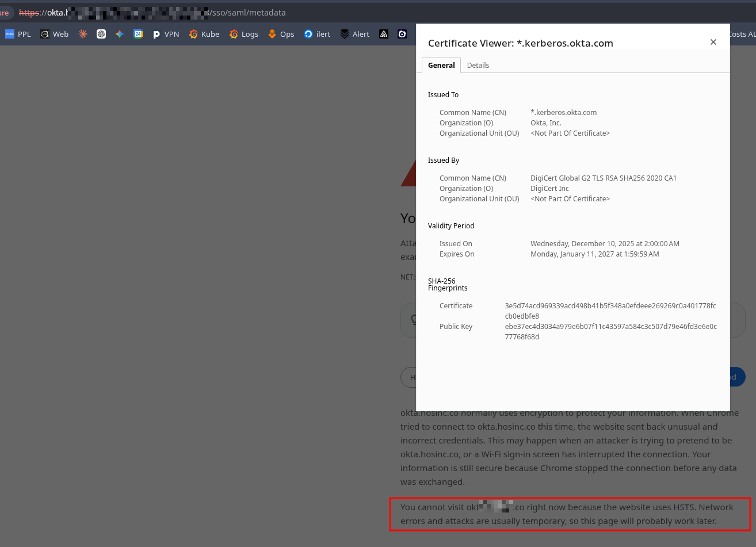This screenshot has width=756, height=547.
Task: Open the Ops bookmark
Action: (x=281, y=35)
